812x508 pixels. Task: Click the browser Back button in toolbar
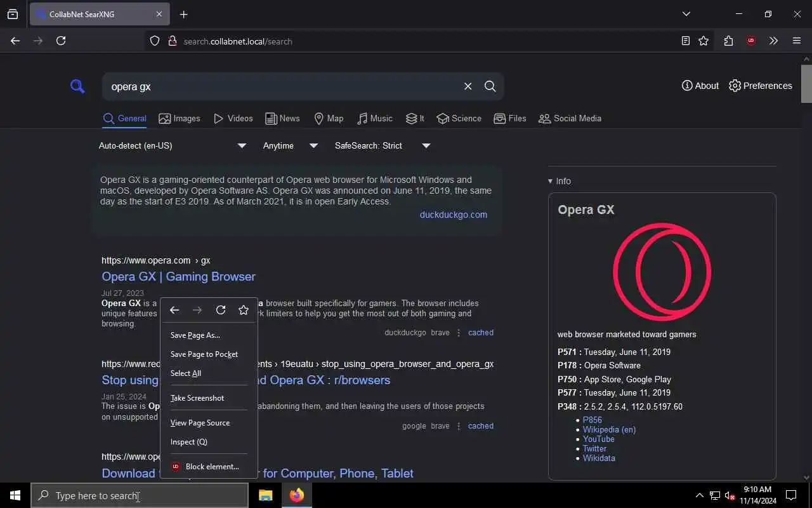[15, 41]
